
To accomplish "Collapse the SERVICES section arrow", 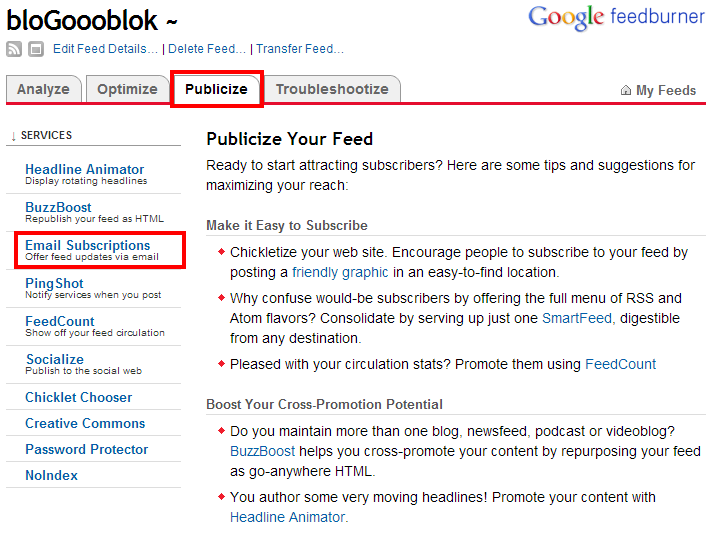I will (14, 135).
